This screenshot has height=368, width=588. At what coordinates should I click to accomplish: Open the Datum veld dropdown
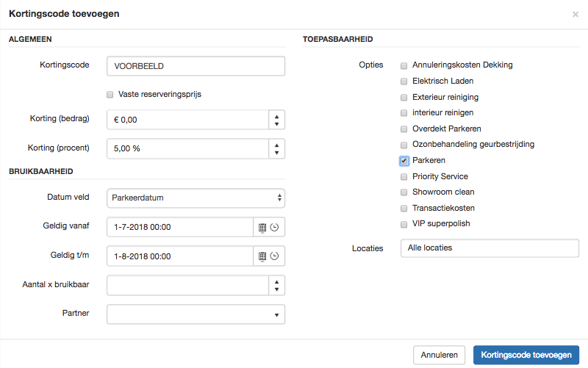(x=196, y=198)
